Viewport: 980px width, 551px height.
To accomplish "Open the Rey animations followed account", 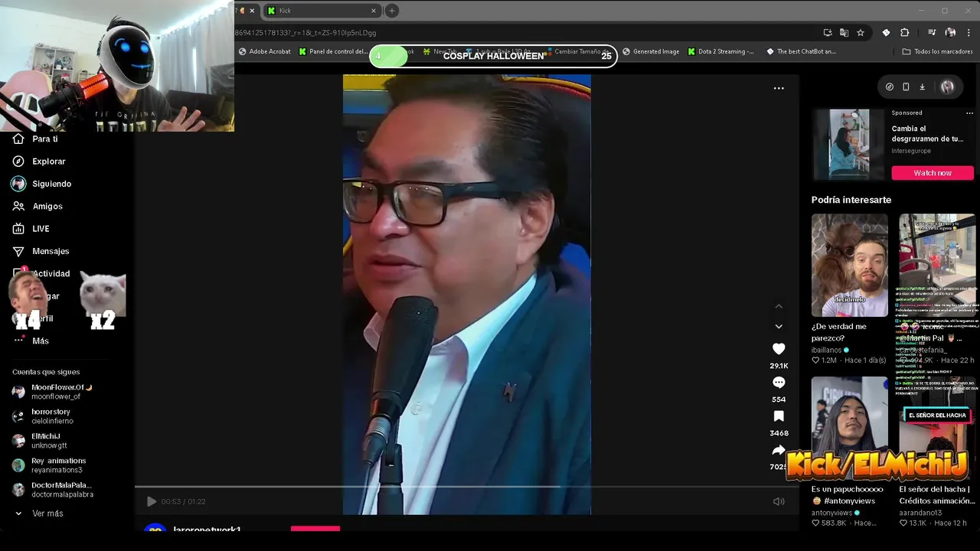I will [49, 465].
